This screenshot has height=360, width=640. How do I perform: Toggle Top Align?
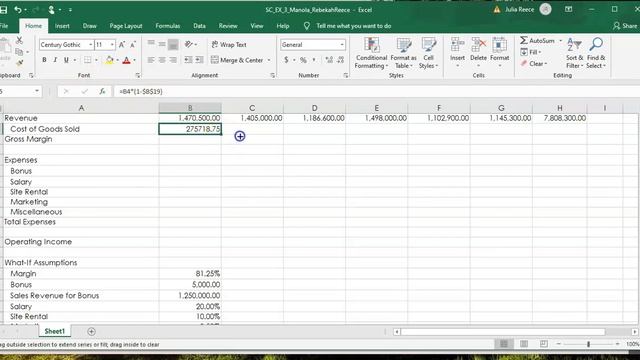(x=151, y=44)
